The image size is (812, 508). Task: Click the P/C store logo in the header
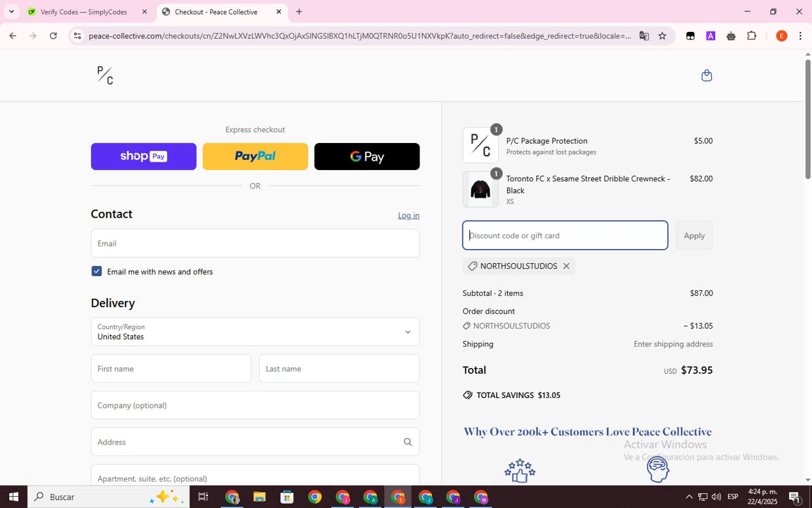point(105,75)
